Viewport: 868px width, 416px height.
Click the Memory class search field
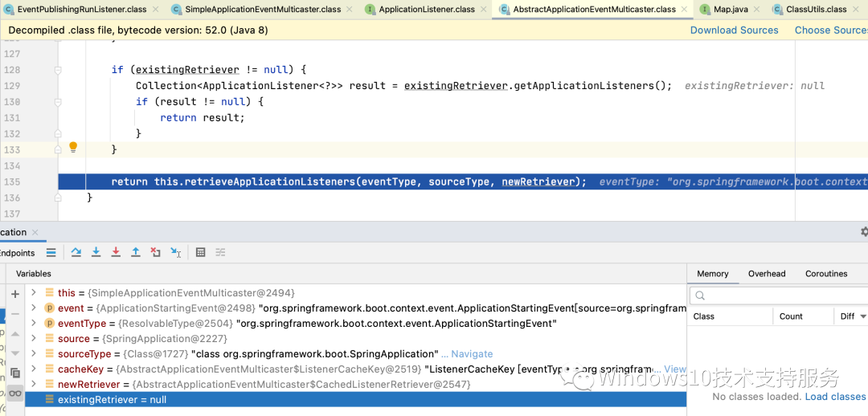click(x=779, y=296)
